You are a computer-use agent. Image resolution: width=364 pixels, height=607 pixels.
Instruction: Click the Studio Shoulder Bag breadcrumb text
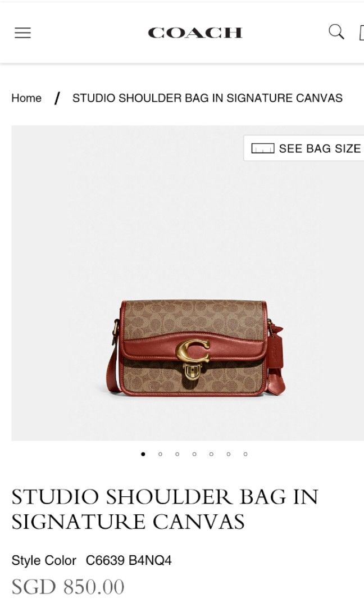tap(207, 98)
